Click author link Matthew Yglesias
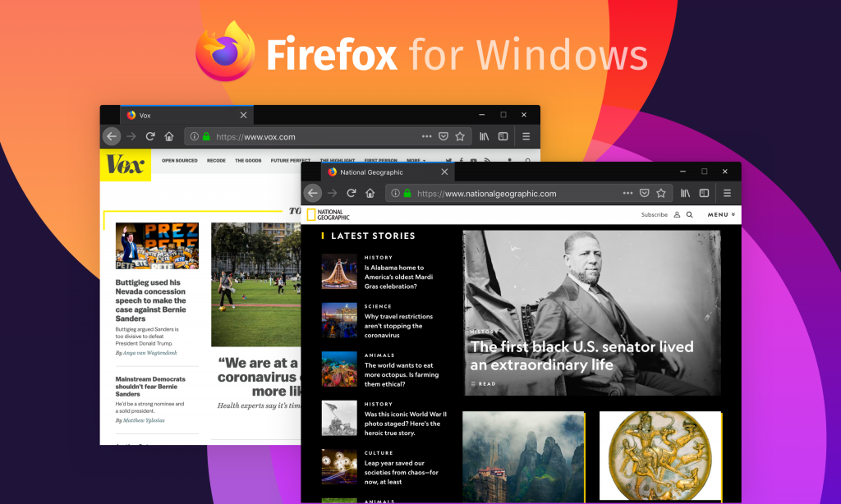 pos(144,420)
